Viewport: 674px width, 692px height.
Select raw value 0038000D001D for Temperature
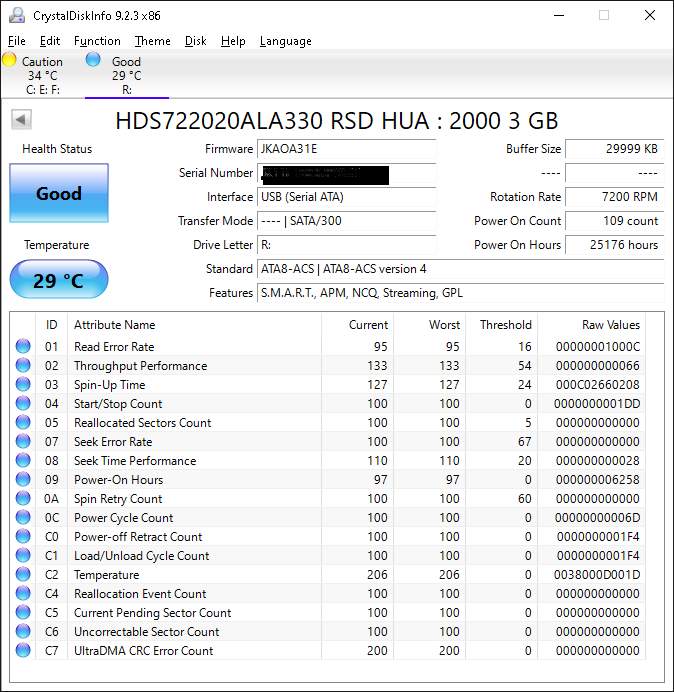(597, 575)
